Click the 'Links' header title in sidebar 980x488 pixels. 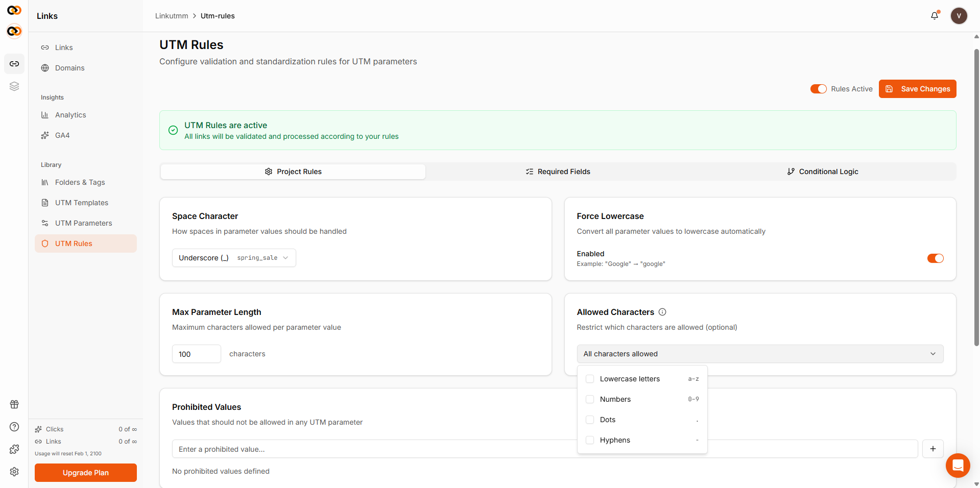tap(47, 16)
